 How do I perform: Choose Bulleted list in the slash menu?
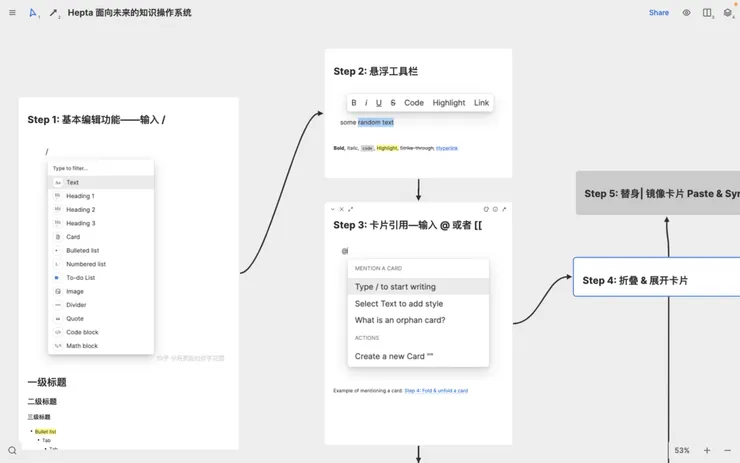(101, 251)
